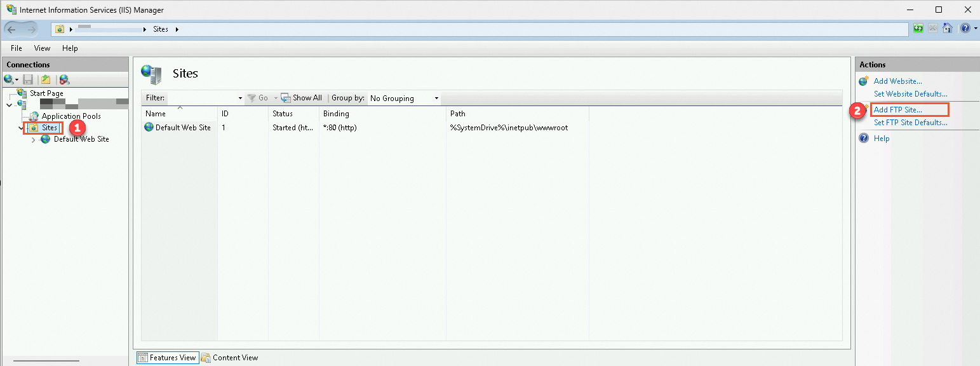Click the Add FTP Site... link
The height and width of the screenshot is (366, 980).
pyautogui.click(x=897, y=110)
